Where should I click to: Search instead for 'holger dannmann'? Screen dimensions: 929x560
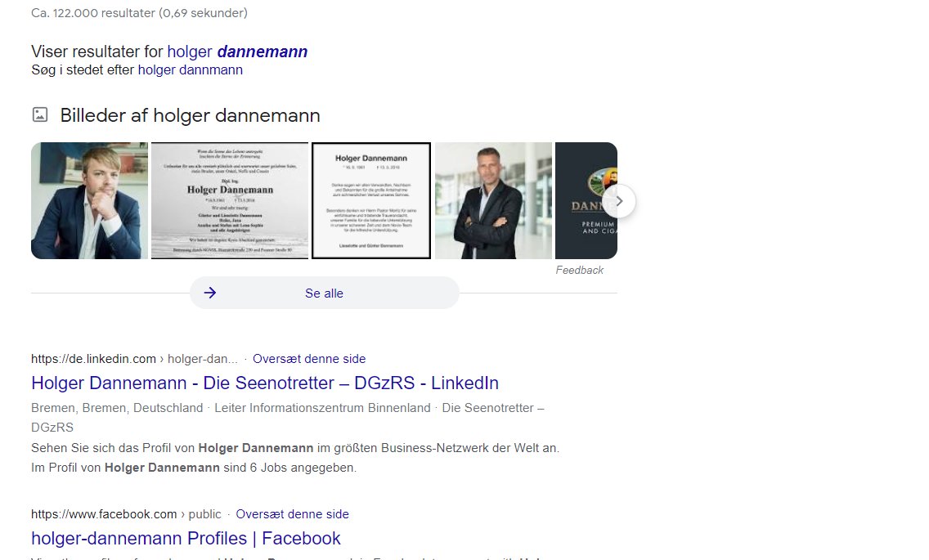(x=191, y=70)
